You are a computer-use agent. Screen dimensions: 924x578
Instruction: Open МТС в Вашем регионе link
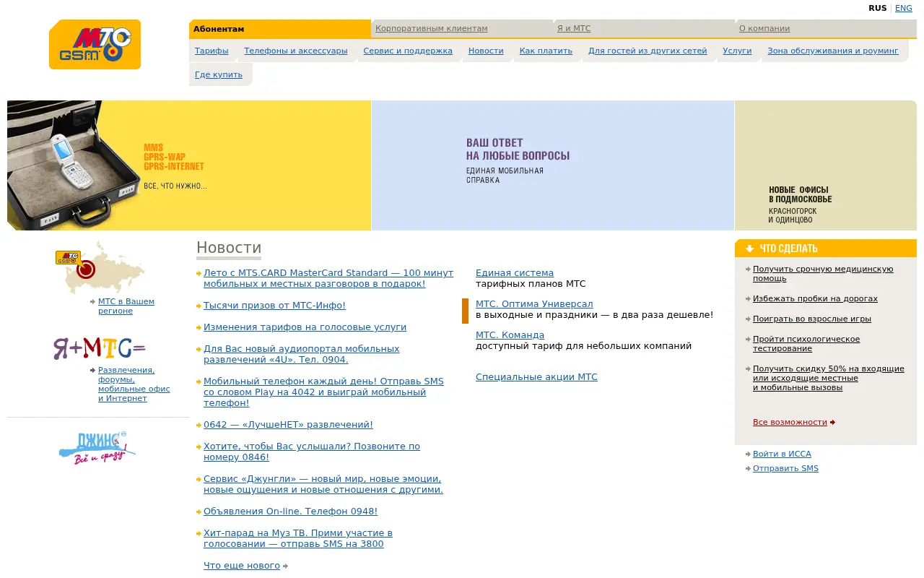[x=126, y=306]
